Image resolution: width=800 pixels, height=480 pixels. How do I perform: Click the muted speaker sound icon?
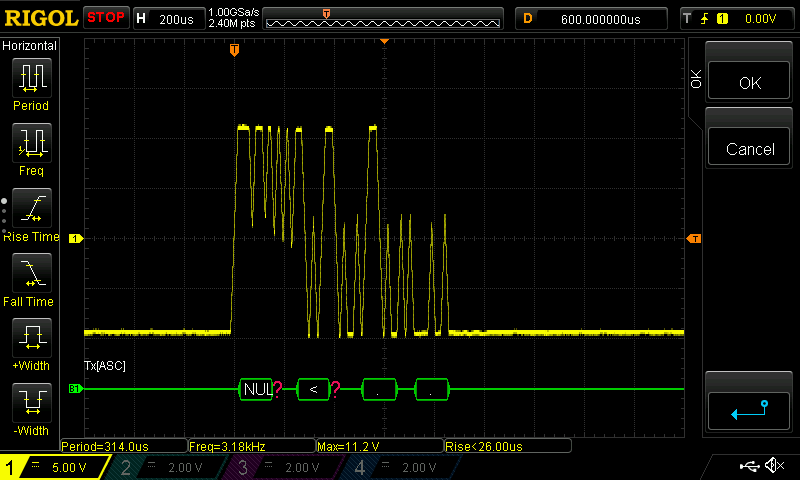click(x=775, y=465)
